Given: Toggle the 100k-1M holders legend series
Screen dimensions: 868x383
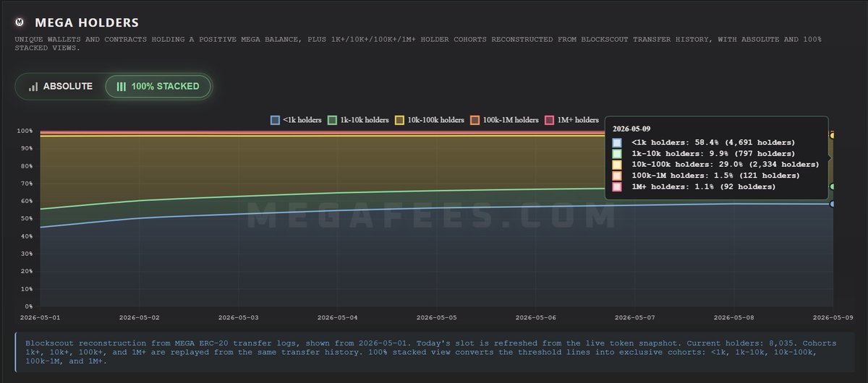Looking at the screenshot, I should click(x=504, y=120).
